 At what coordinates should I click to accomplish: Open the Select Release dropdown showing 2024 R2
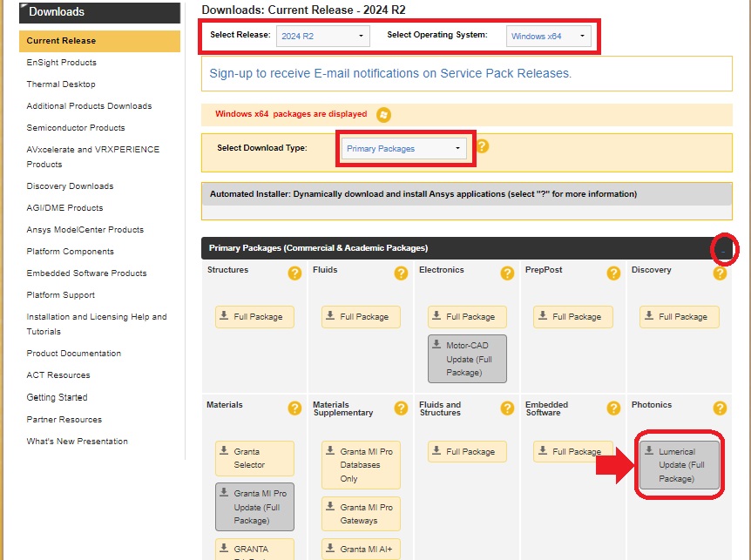point(323,37)
